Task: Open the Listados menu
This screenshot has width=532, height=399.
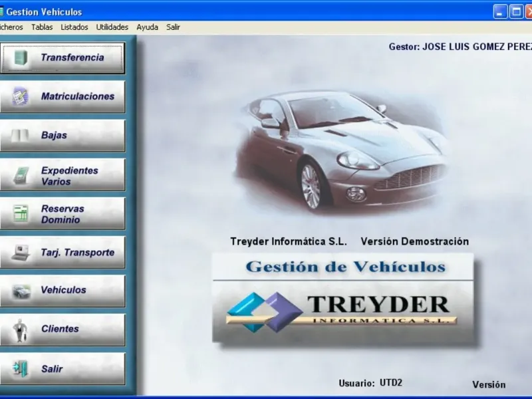Action: 74,27
